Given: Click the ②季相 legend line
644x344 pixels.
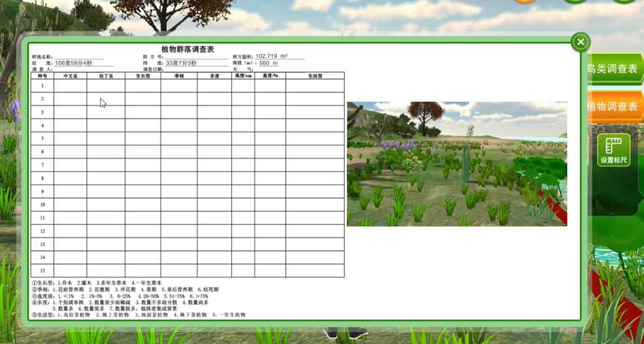Looking at the screenshot, I should coord(125,289).
